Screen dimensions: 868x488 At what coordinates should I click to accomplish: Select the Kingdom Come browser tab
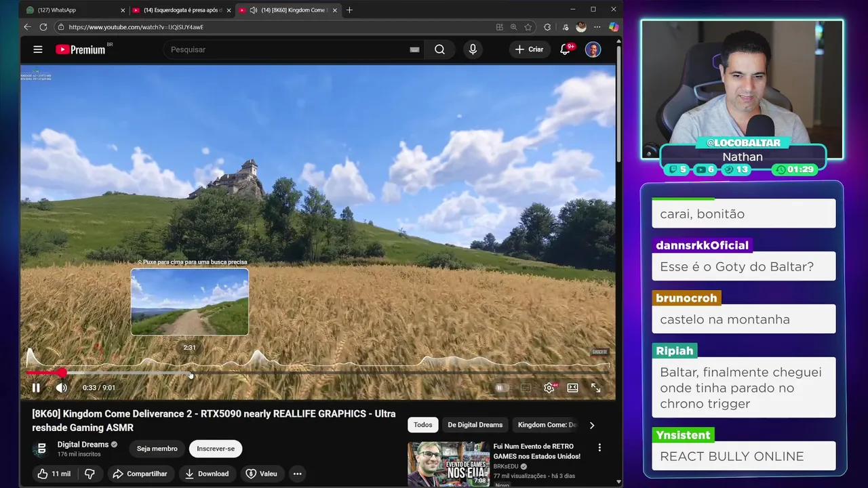288,10
